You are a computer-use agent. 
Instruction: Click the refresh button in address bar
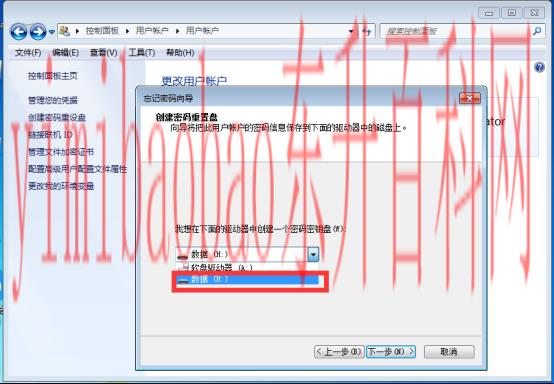367,31
